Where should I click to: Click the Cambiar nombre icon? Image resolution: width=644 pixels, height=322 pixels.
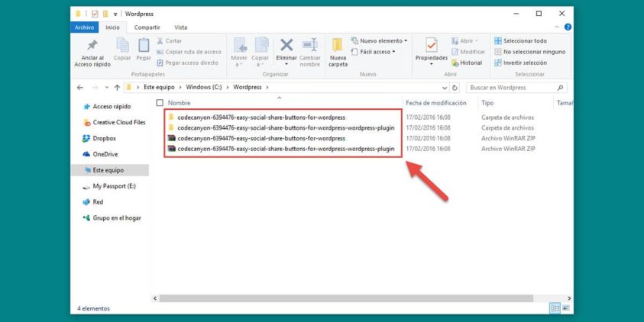[309, 45]
